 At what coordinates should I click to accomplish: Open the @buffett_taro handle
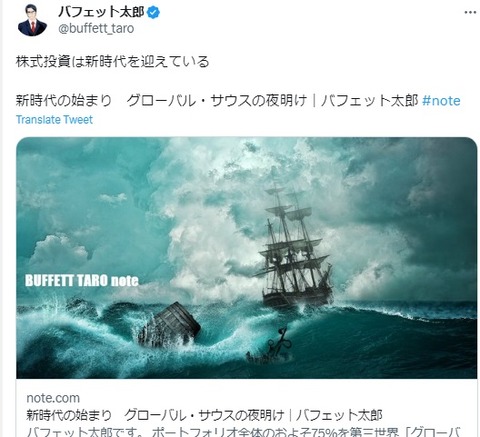[96, 29]
